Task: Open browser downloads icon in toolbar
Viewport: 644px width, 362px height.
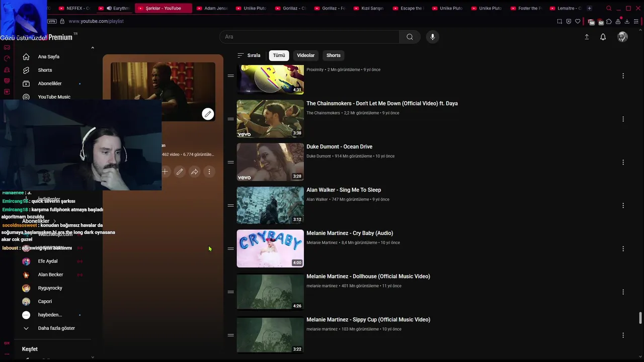Action: 627,22
